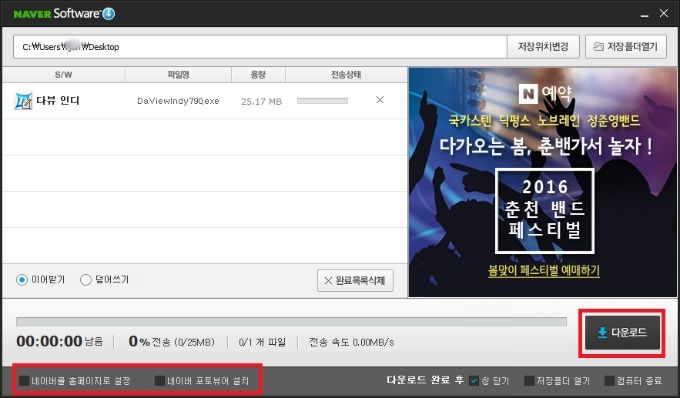Click the S/W column header
680x398 pixels.
pos(64,75)
